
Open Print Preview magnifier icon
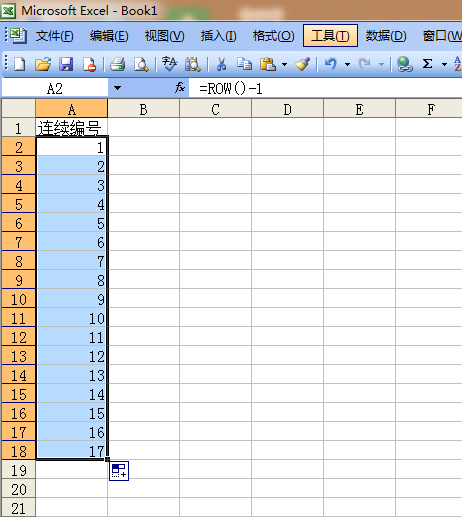(x=141, y=64)
